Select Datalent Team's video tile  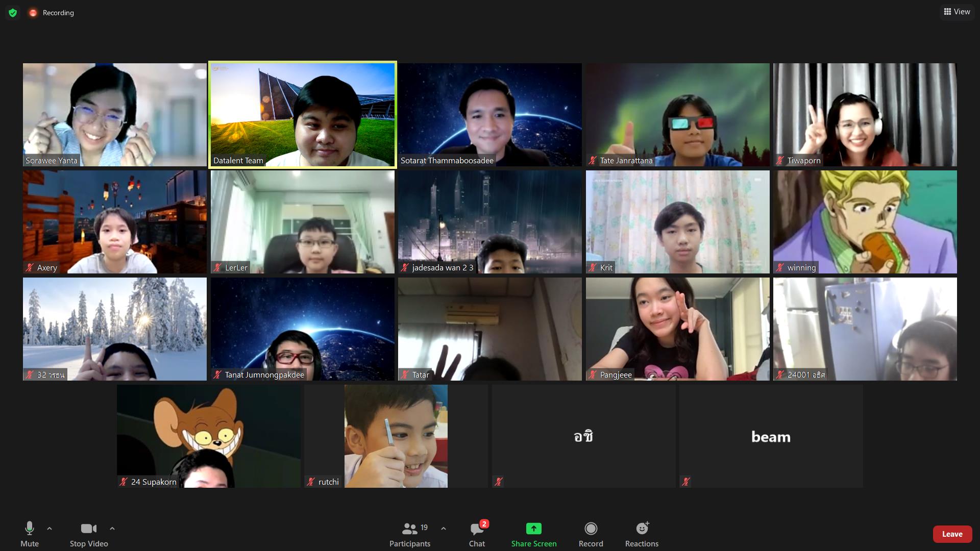point(302,114)
